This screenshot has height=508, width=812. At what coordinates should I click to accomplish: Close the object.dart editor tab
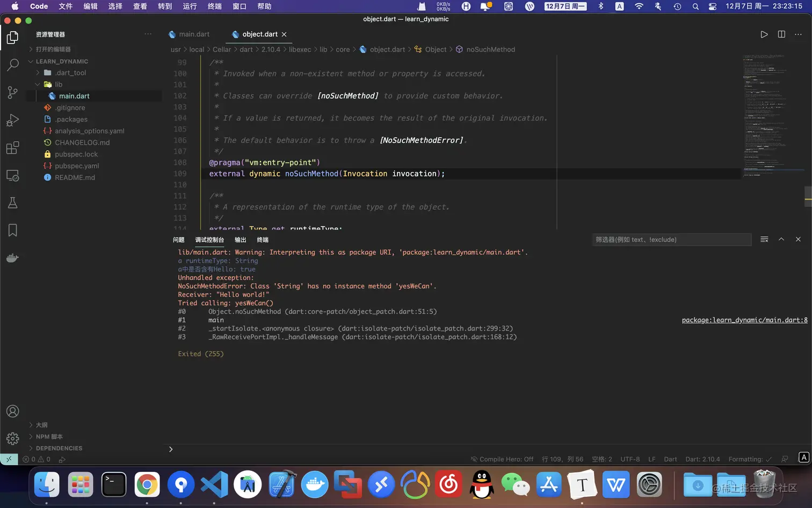[284, 34]
